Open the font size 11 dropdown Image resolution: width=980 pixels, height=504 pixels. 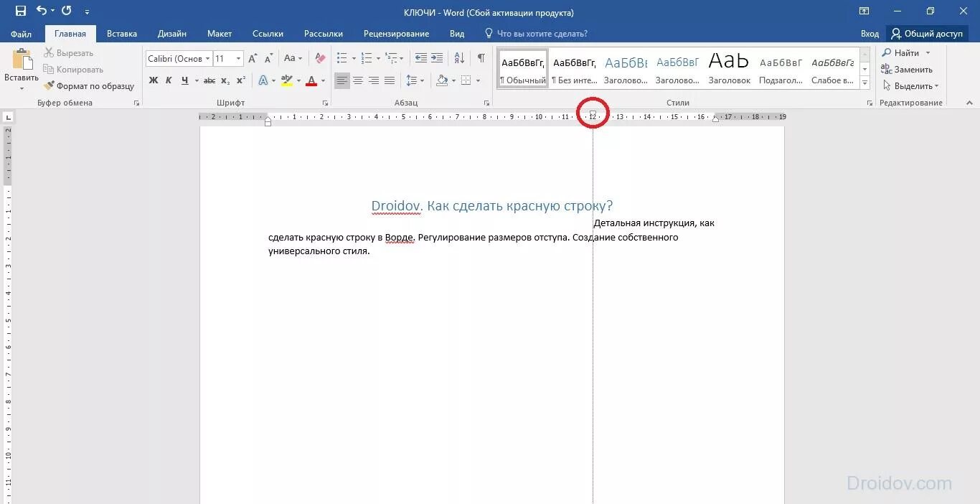239,59
